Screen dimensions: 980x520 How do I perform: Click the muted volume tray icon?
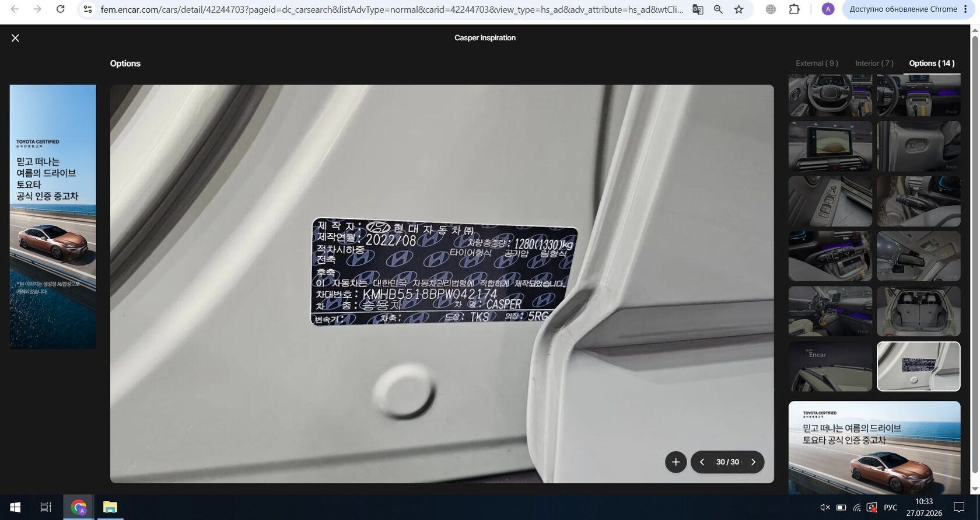pos(825,507)
